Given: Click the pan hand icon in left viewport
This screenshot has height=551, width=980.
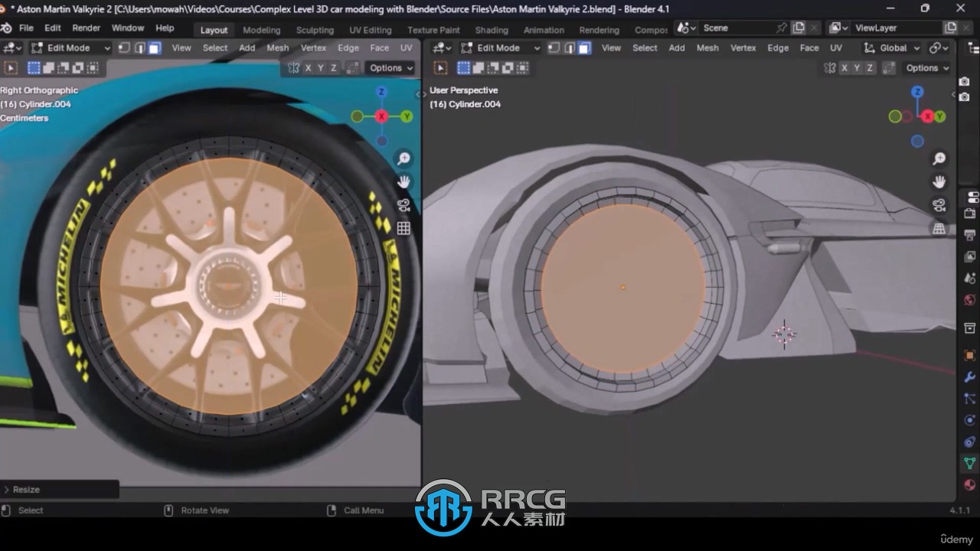Looking at the screenshot, I should click(x=403, y=181).
